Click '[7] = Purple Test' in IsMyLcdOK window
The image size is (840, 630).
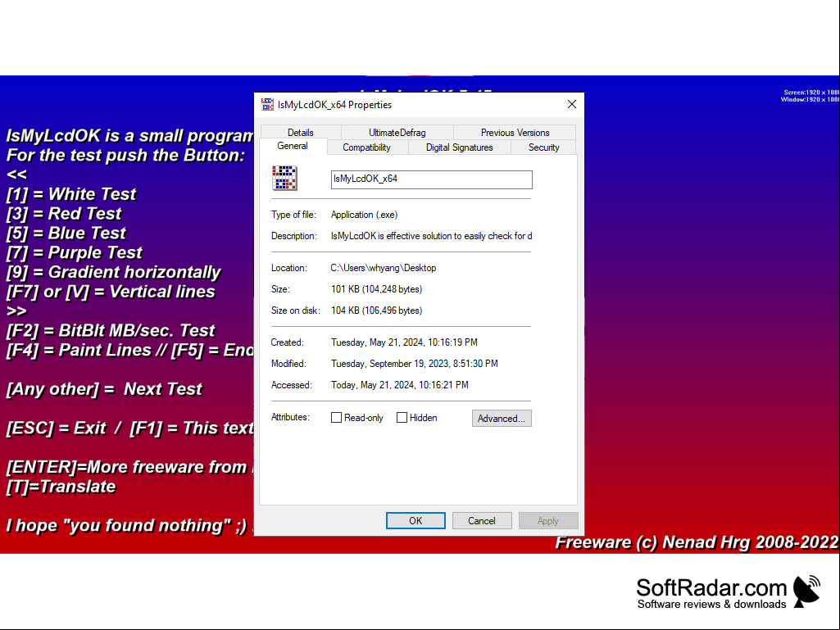(x=75, y=252)
